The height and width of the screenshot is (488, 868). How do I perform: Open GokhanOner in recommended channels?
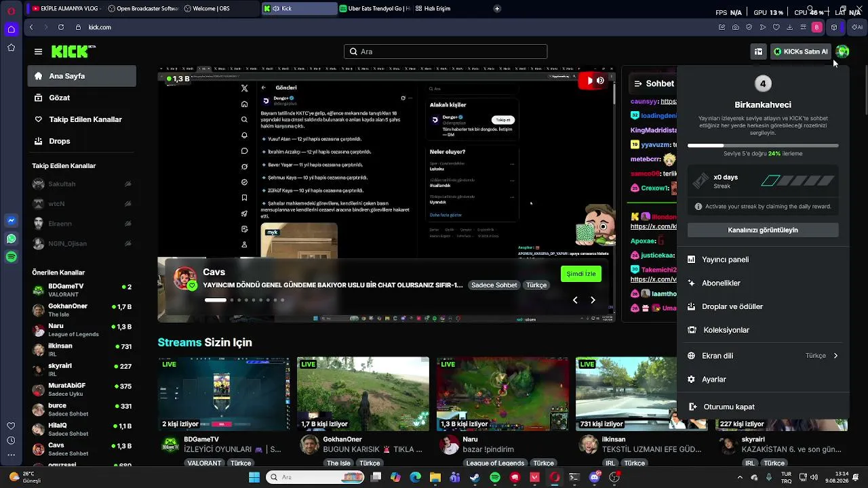pyautogui.click(x=82, y=310)
